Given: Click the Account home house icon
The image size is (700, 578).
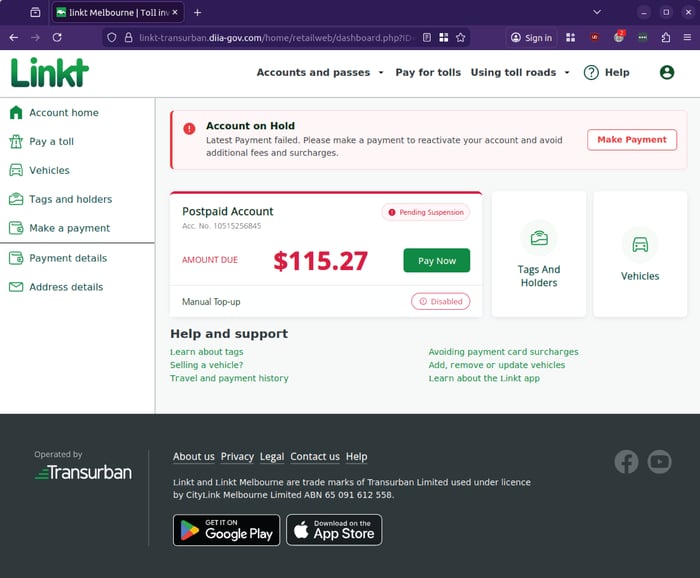Looking at the screenshot, I should [16, 112].
